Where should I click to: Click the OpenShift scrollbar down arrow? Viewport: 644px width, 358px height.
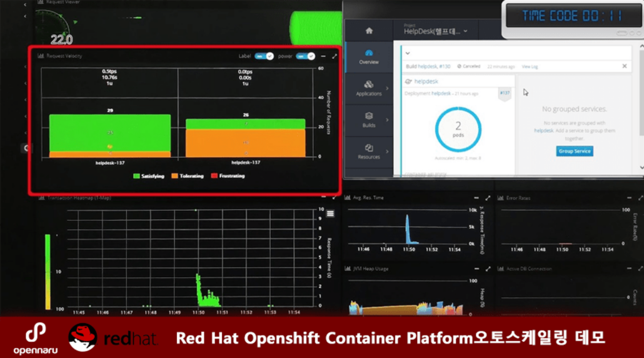coord(641,168)
